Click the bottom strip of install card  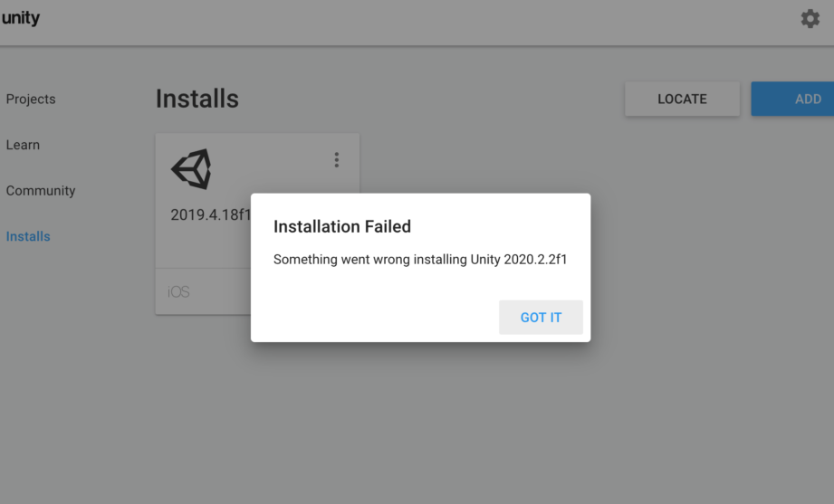203,291
